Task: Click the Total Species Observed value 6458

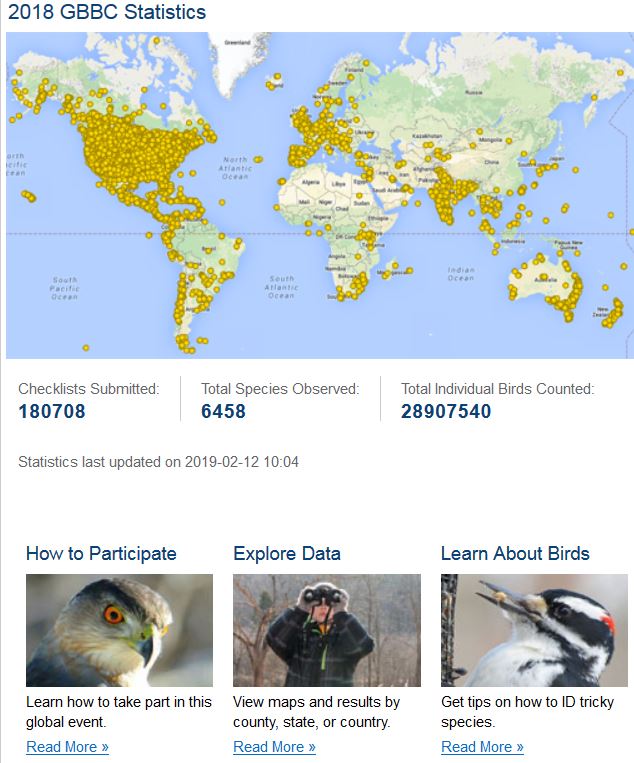Action: tap(223, 411)
